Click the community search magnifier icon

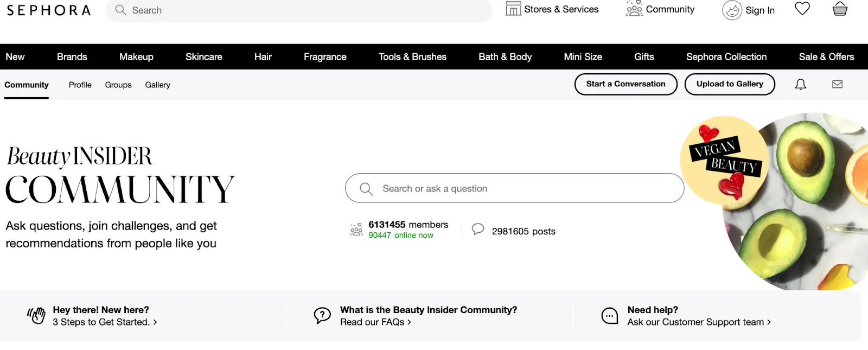(366, 189)
